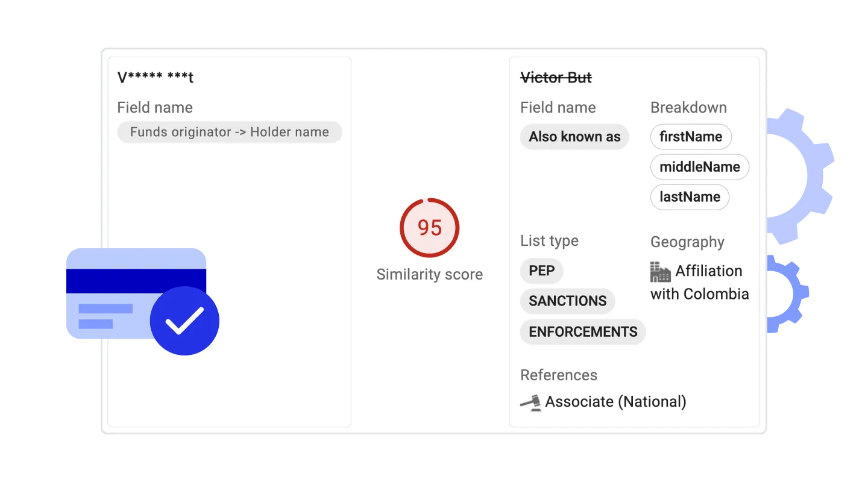Click the gavel icon beside Associate
Image resolution: width=868 pixels, height=482 pixels.
(x=530, y=402)
